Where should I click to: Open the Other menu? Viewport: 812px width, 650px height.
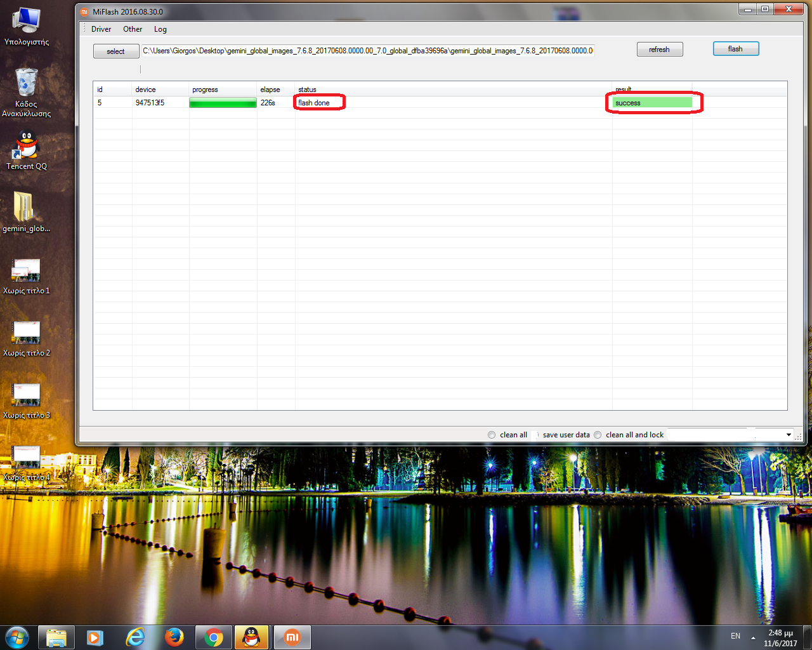pos(133,29)
